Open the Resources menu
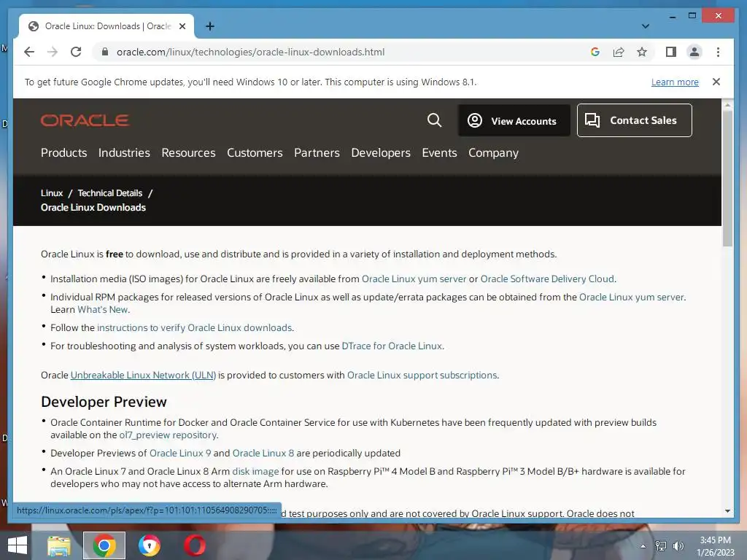The image size is (747, 560). (188, 153)
